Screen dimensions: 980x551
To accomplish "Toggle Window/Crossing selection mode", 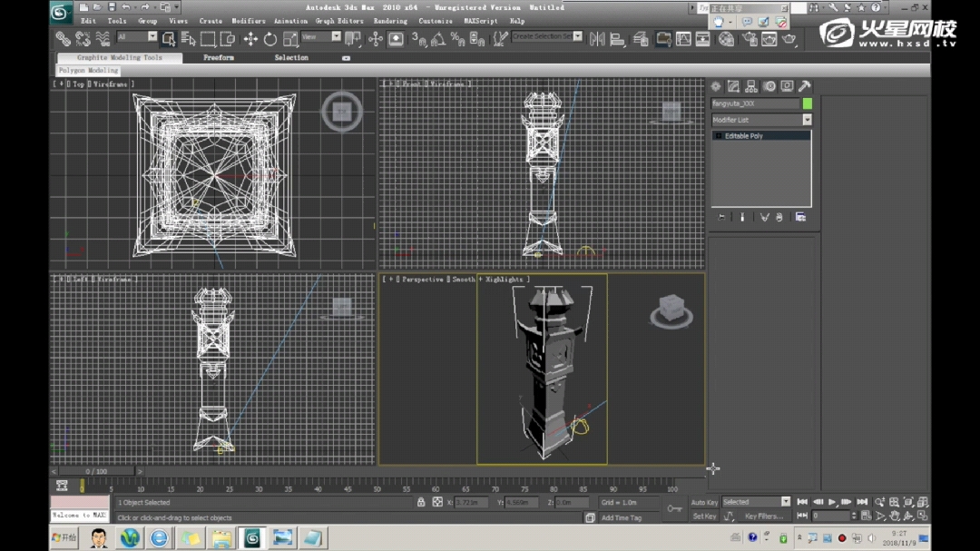I will (x=228, y=39).
